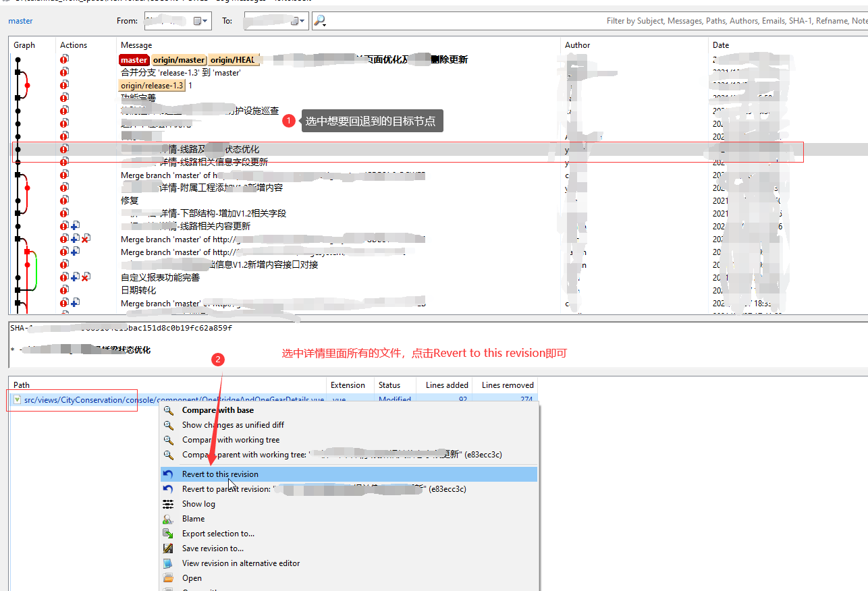Sort files by Status column

coord(389,385)
